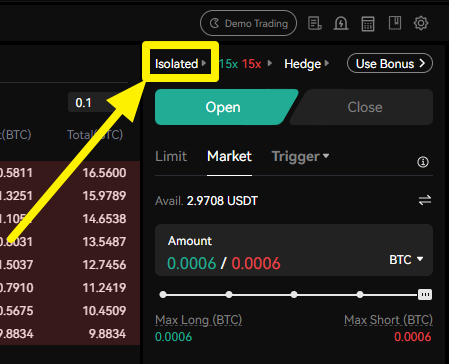The image size is (449, 364).
Task: Click the Total(BTC) column header
Action: coord(95,135)
